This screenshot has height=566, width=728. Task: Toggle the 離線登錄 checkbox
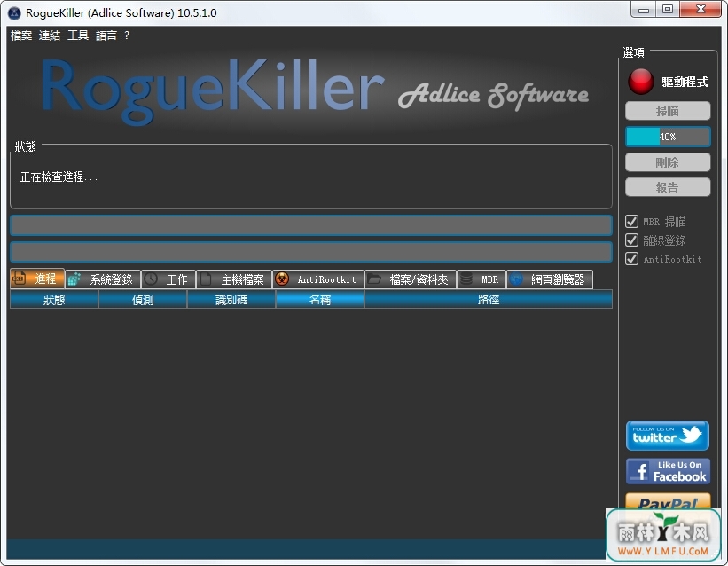[631, 240]
